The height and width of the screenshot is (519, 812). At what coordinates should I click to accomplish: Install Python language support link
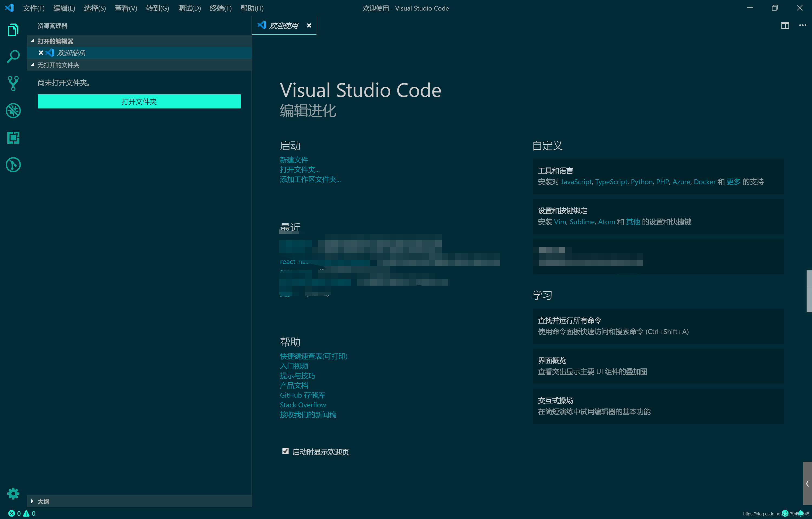point(641,182)
